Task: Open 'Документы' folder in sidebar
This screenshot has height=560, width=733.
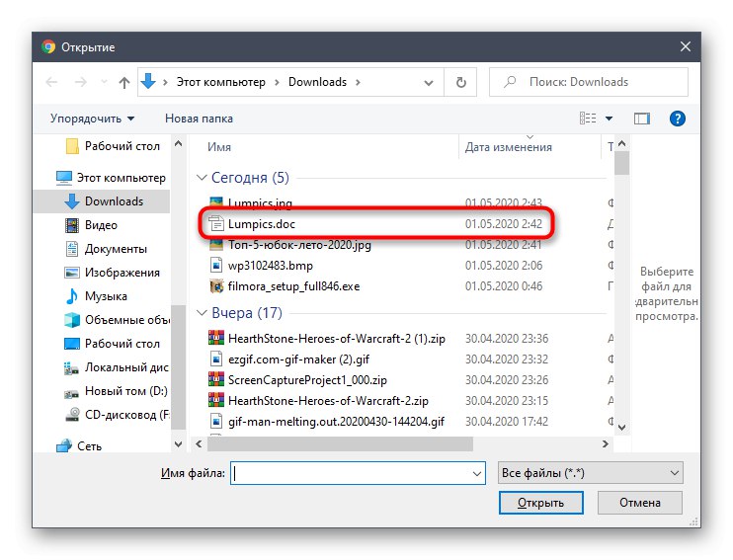Action: [106, 249]
